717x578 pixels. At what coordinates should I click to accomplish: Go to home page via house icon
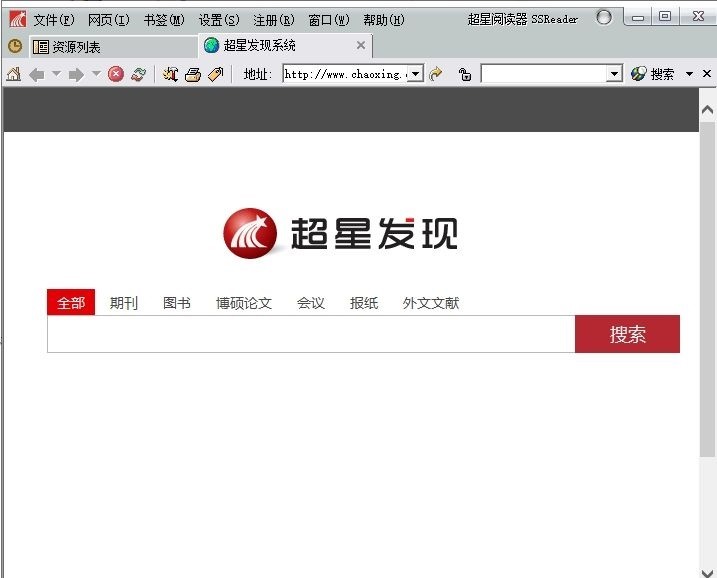14,74
